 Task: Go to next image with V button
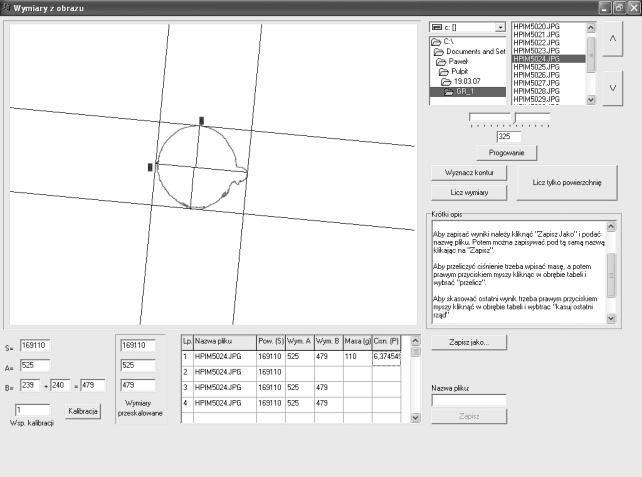pos(613,88)
